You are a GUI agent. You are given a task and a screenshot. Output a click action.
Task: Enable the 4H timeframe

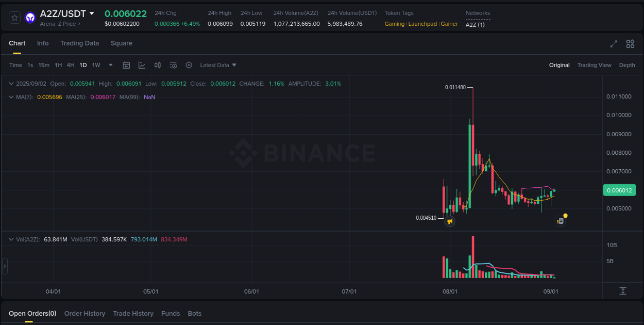[x=71, y=65]
